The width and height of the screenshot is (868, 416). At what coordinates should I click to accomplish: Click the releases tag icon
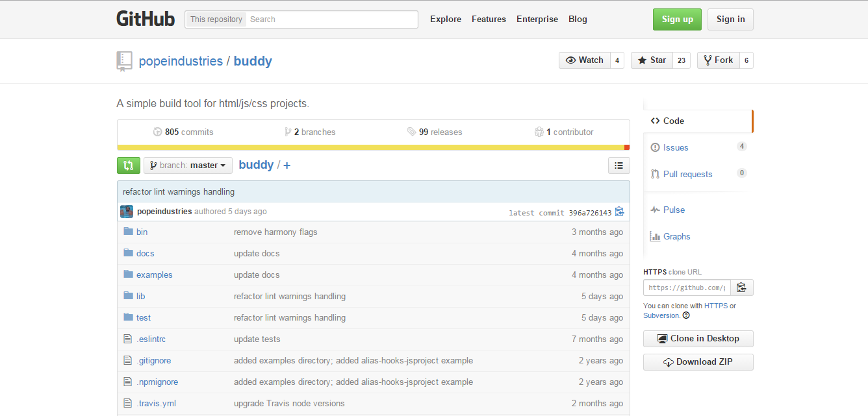click(412, 132)
